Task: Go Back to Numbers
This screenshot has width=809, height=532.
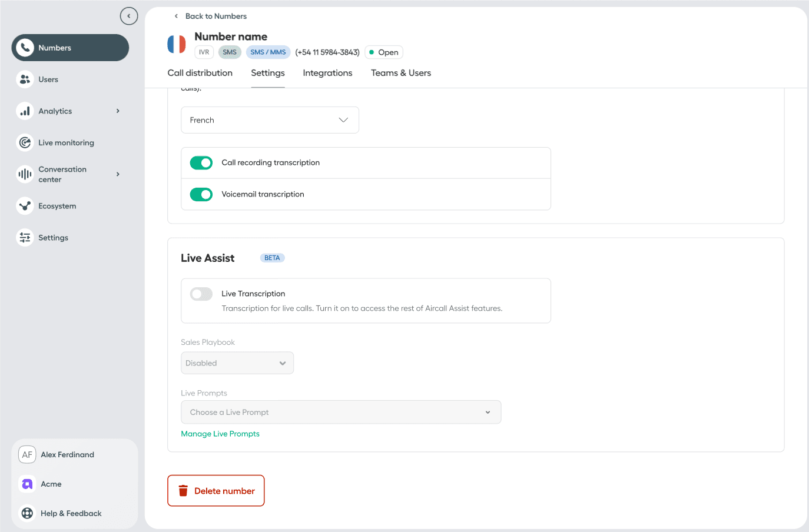Action: pos(211,16)
